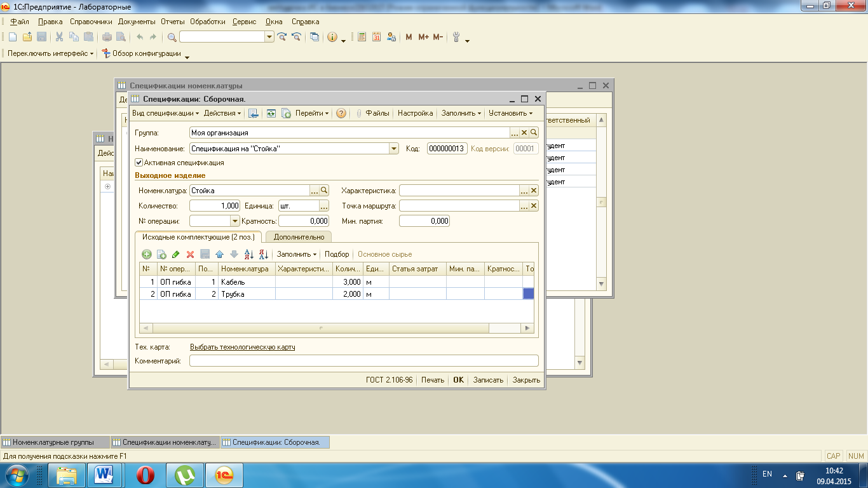Click the Paste clipboard icon

pos(88,37)
